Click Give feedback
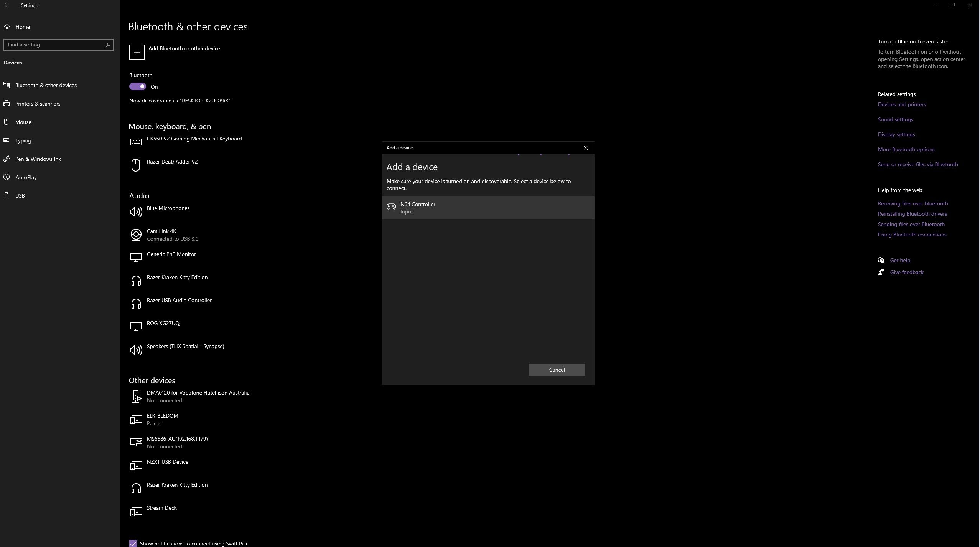Image resolution: width=980 pixels, height=547 pixels. [907, 272]
